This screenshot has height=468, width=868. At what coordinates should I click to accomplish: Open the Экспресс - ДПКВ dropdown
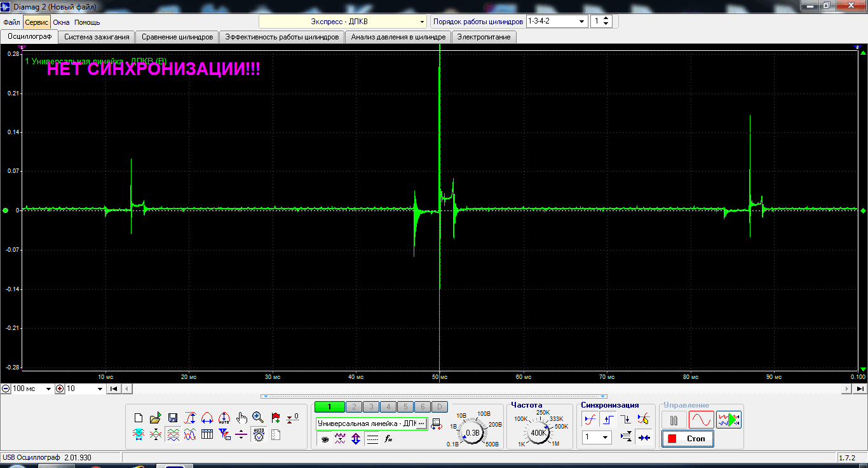click(343, 22)
